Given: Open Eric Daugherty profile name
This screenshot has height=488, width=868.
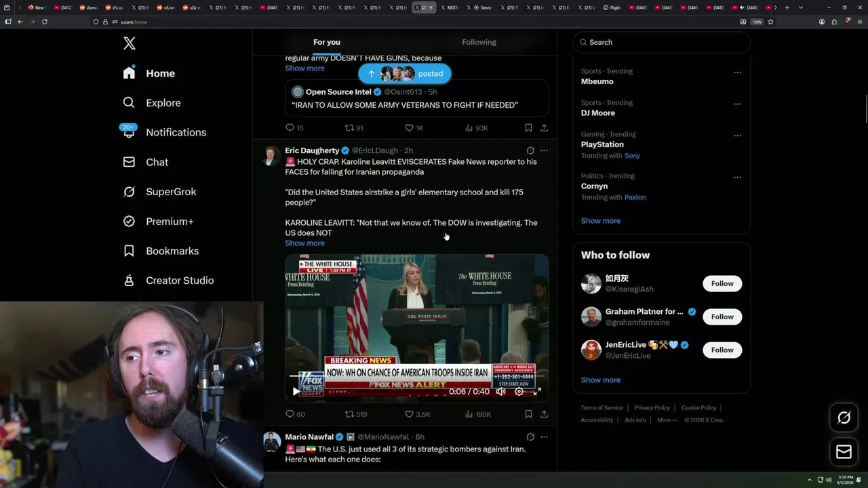Looking at the screenshot, I should coord(312,150).
